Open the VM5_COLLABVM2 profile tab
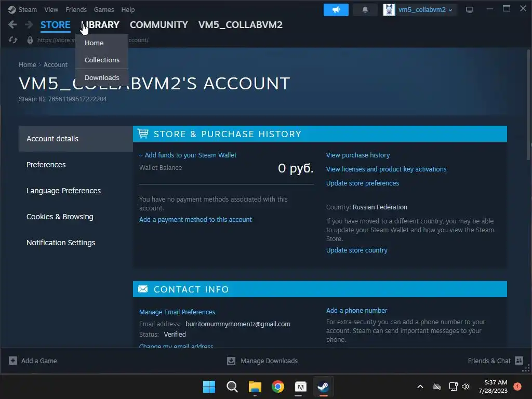The width and height of the screenshot is (532, 399). click(241, 25)
